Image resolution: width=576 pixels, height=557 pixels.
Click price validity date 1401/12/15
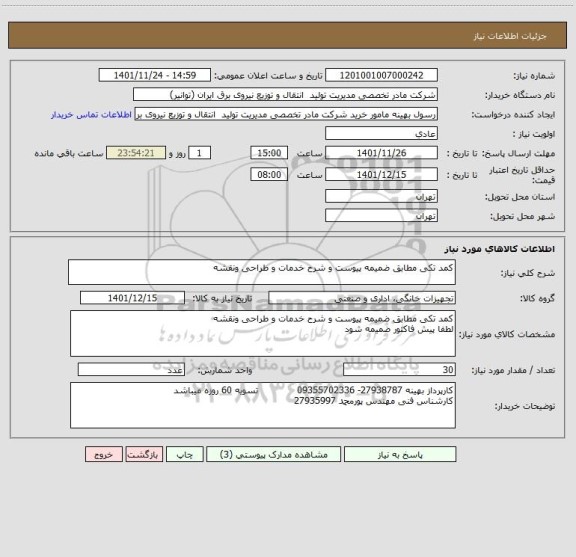click(381, 175)
